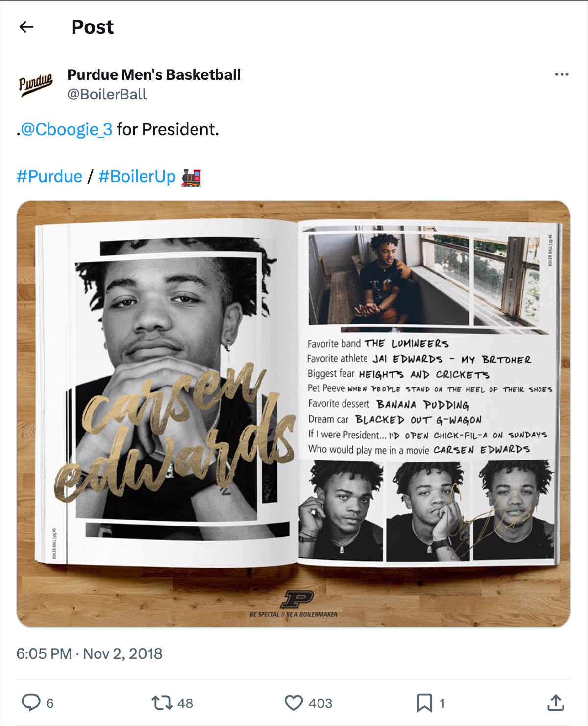Open Purdue Men's Basketball profile name
The image size is (588, 726).
pyautogui.click(x=154, y=74)
